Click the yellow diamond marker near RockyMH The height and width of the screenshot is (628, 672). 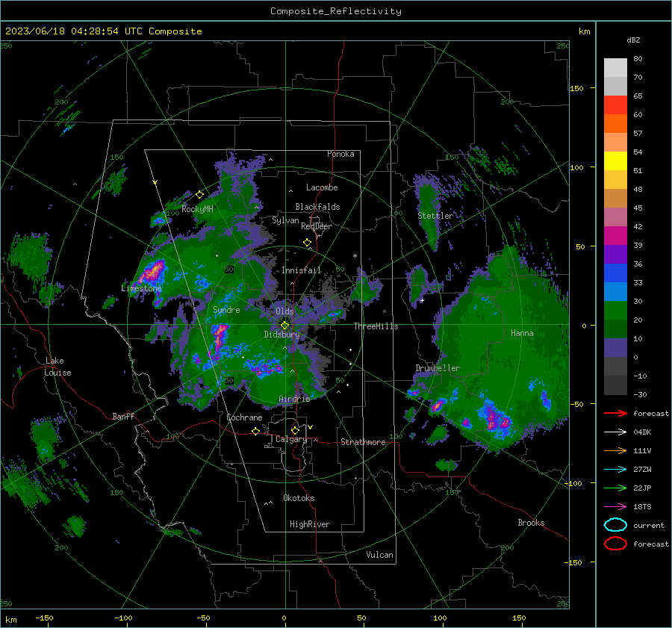(x=199, y=195)
